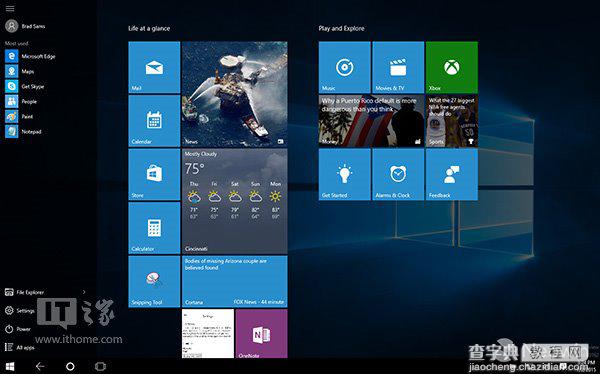Select the Thu forecast in Weather tile
This screenshot has width=600, height=374.
(x=194, y=201)
